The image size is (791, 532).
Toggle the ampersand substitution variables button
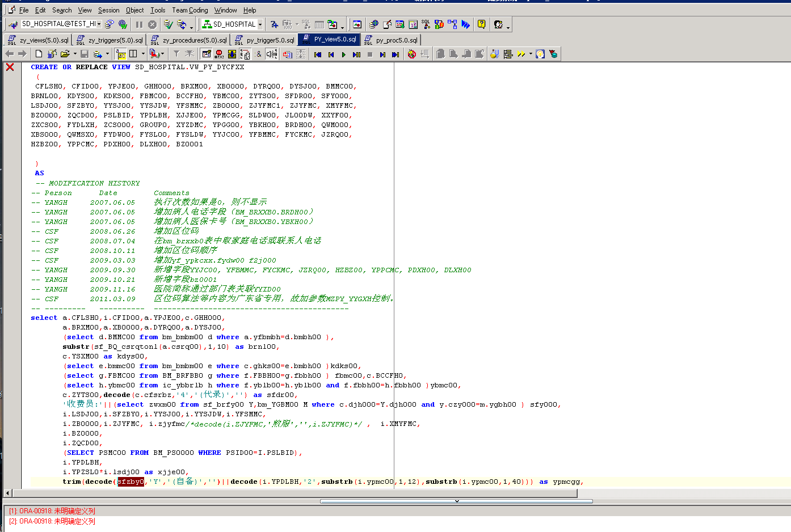tap(259, 54)
